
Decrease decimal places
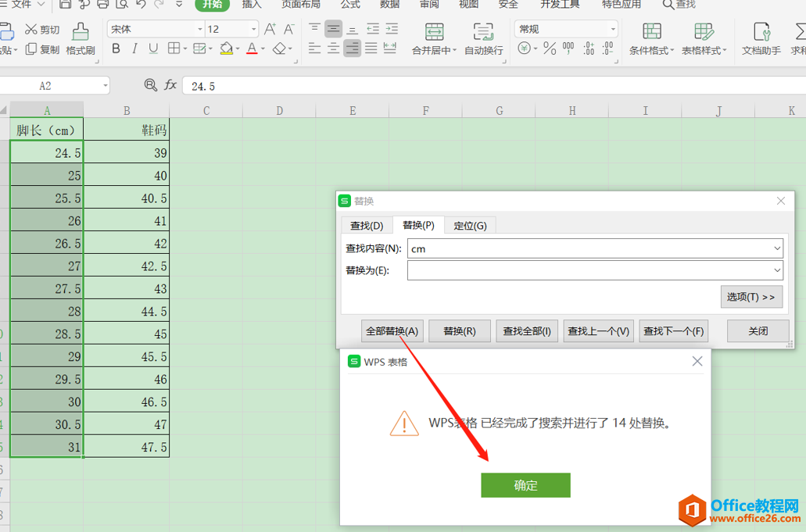(608, 48)
